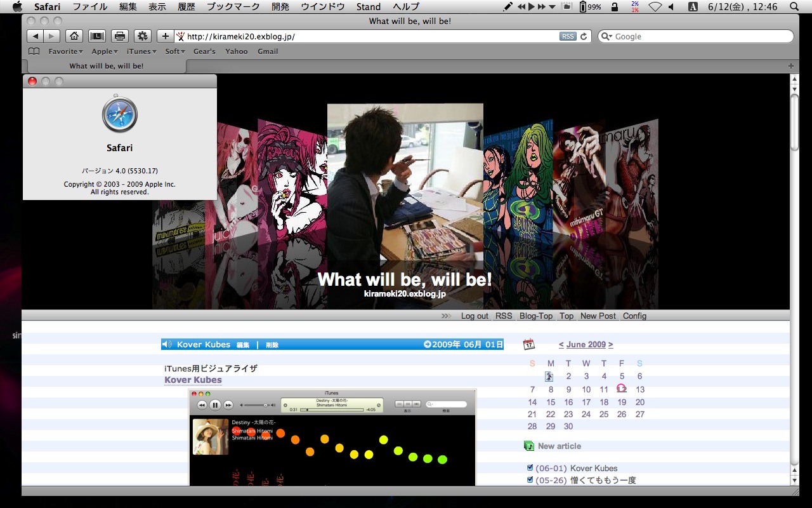Open the ウインドウ menu
The height and width of the screenshot is (508, 812).
click(x=323, y=6)
